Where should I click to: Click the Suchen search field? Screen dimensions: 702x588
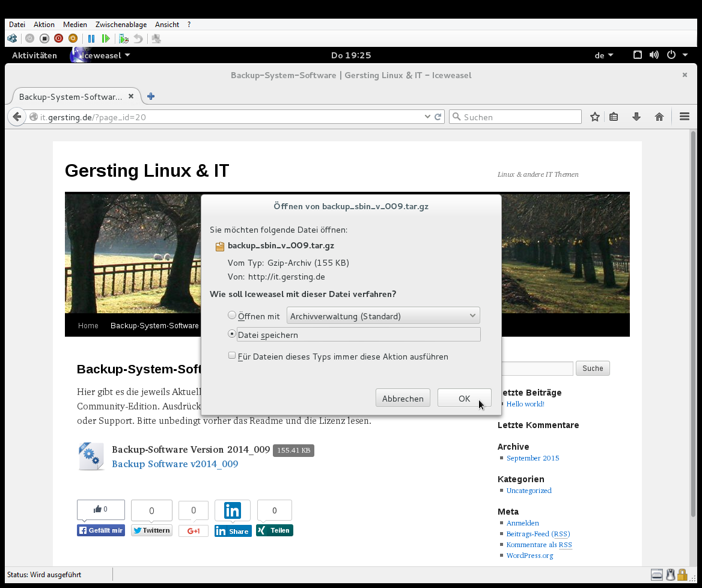[515, 117]
